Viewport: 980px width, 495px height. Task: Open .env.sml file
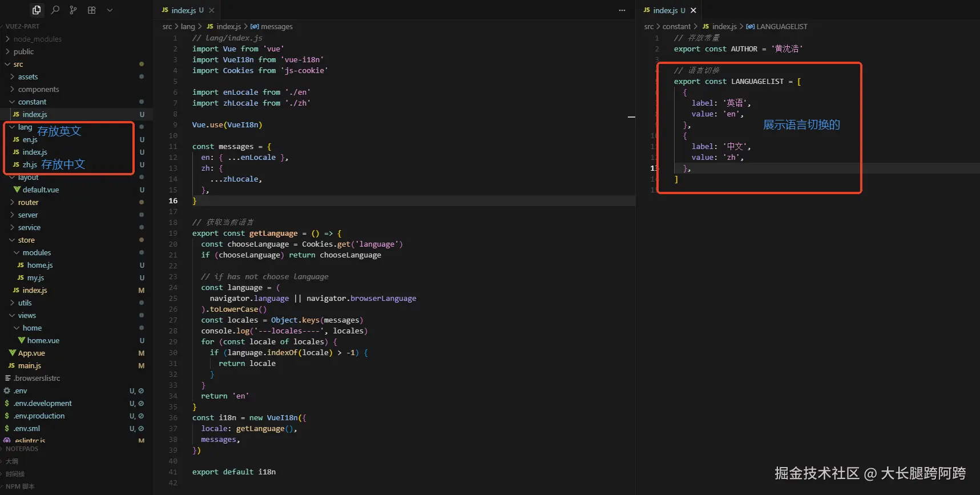76,428
